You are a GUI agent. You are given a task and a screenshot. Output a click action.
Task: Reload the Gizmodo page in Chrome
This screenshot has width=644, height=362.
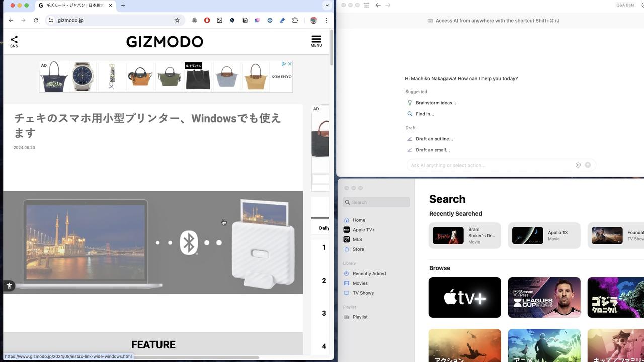click(36, 20)
